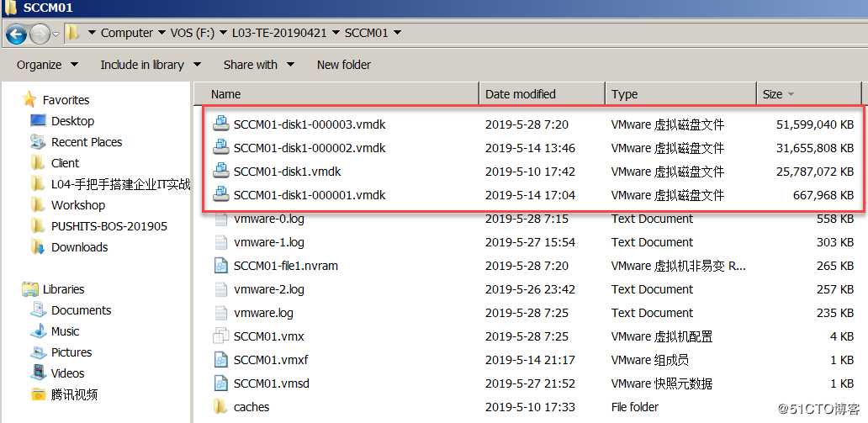Sort files by the Type column

[680, 94]
